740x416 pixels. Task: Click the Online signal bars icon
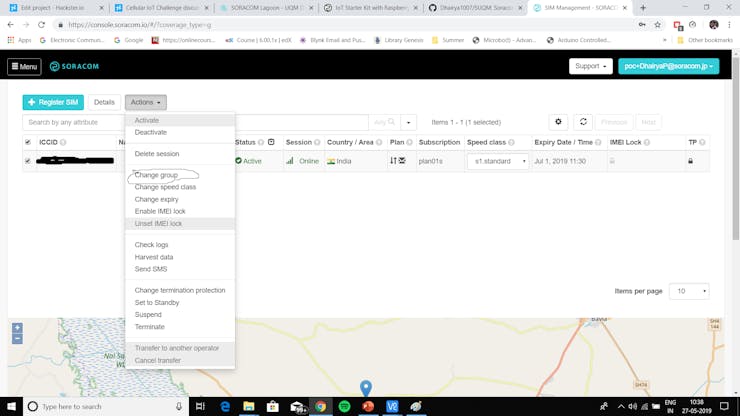(289, 161)
